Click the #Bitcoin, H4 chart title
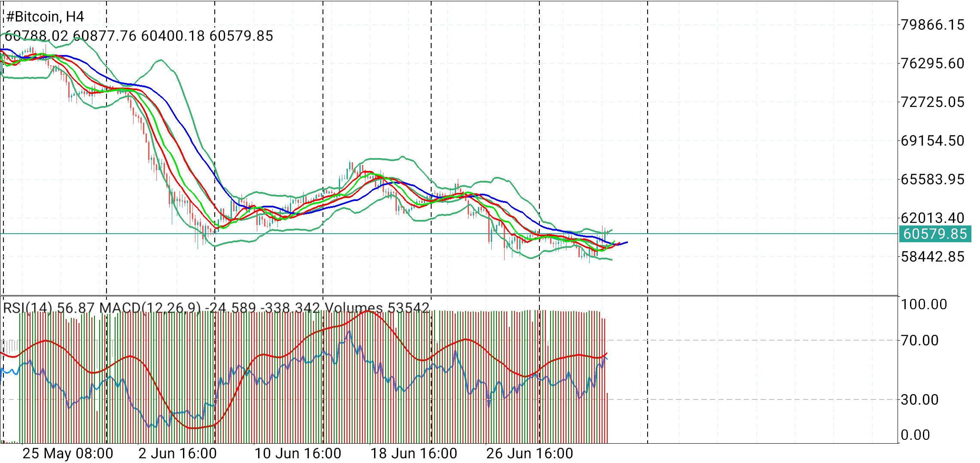The height and width of the screenshot is (463, 980). pos(45,17)
